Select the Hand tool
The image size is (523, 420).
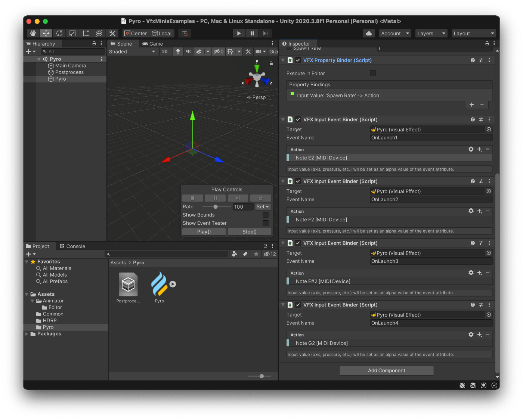coord(33,33)
